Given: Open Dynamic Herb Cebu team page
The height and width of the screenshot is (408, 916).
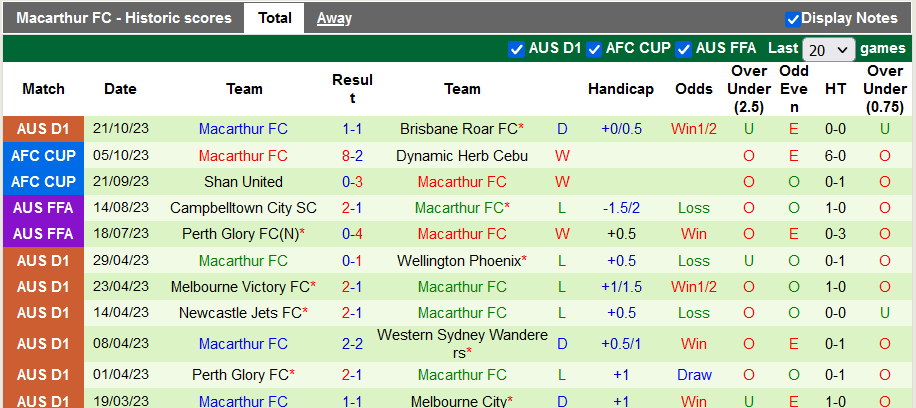Looking at the screenshot, I should point(462,156).
